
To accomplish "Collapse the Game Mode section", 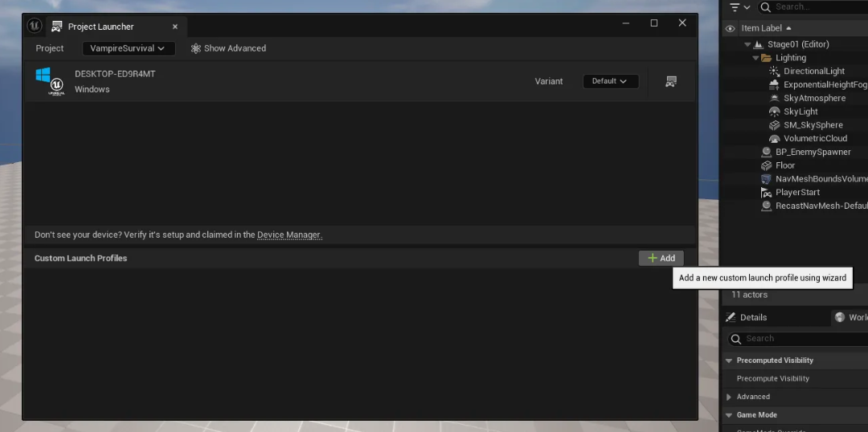I will [728, 415].
